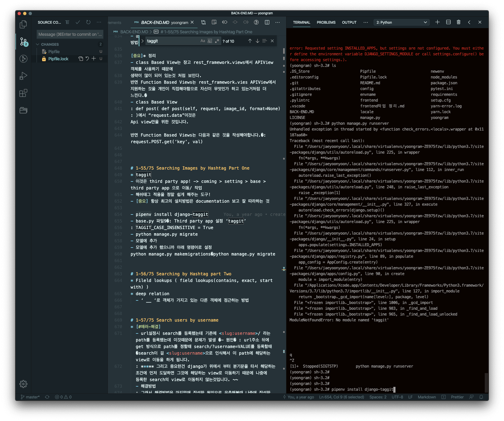
Task: Change language mode from Markdown
Action: coord(427,397)
